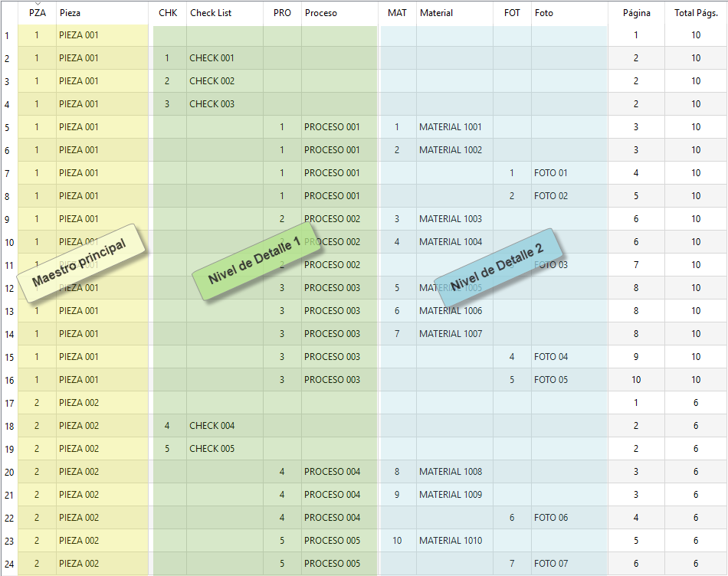Click the Página column header
The width and height of the screenshot is (728, 576).
[636, 13]
